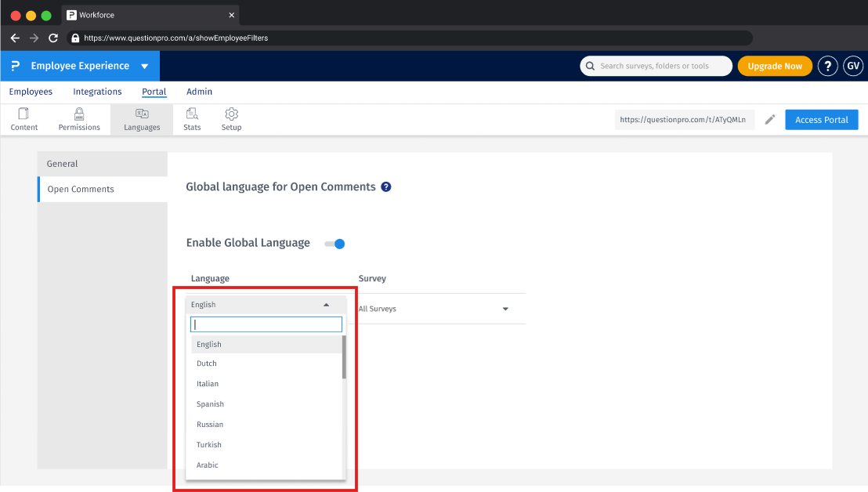Click the Upgrade Now button
The image size is (868, 492).
(x=774, y=67)
